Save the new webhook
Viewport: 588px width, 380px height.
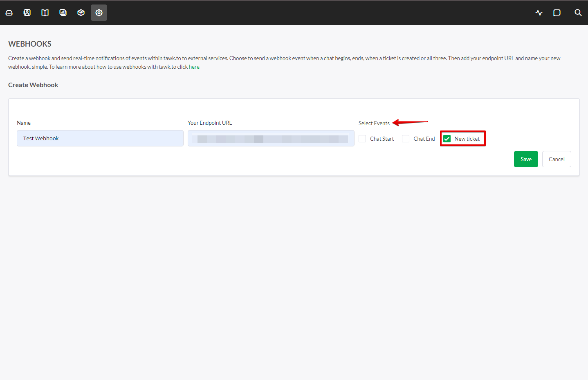click(x=526, y=159)
